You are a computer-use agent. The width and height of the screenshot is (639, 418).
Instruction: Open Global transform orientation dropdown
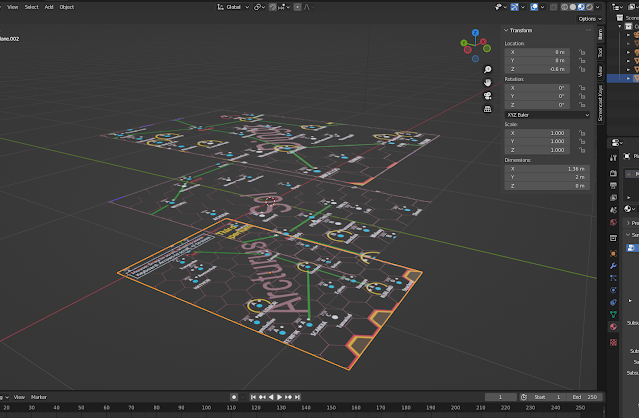click(233, 7)
